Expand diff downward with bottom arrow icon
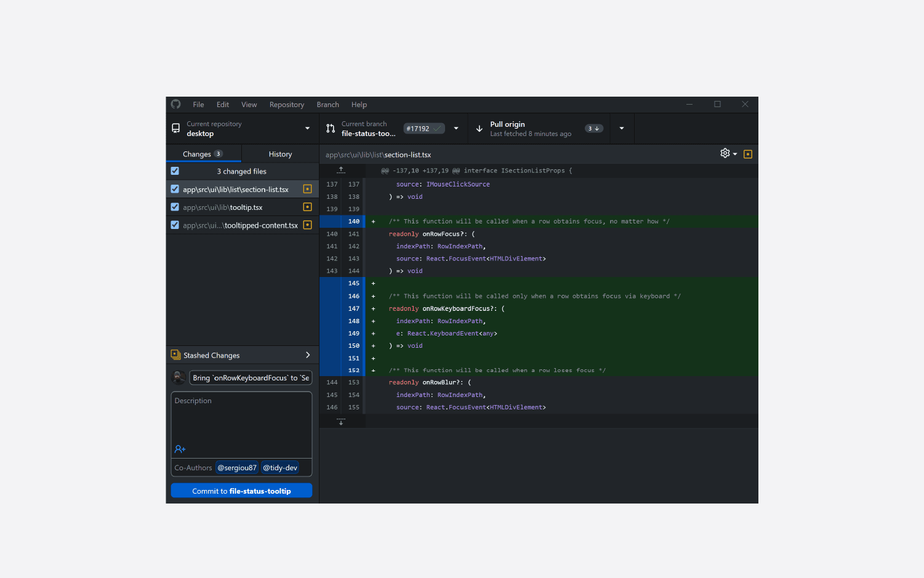The image size is (924, 578). 341,422
